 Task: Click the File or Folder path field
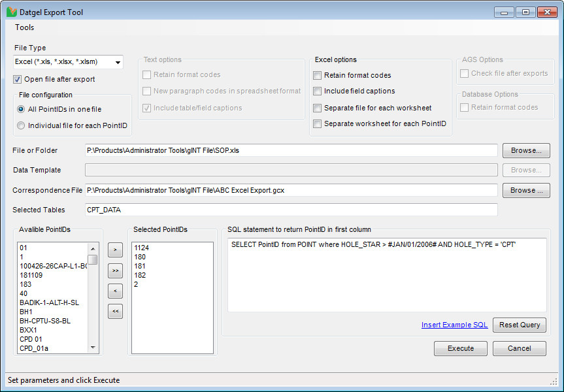[291, 150]
